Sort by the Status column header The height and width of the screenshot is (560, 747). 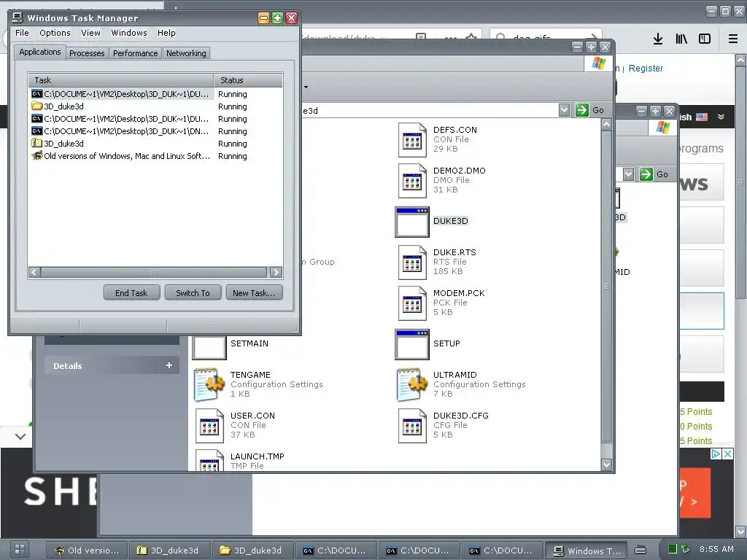coord(248,80)
